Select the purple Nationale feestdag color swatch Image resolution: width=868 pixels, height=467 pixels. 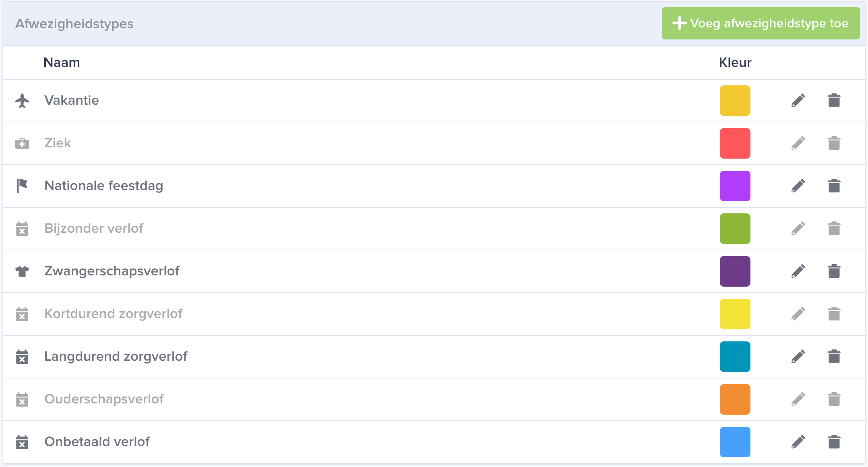735,186
